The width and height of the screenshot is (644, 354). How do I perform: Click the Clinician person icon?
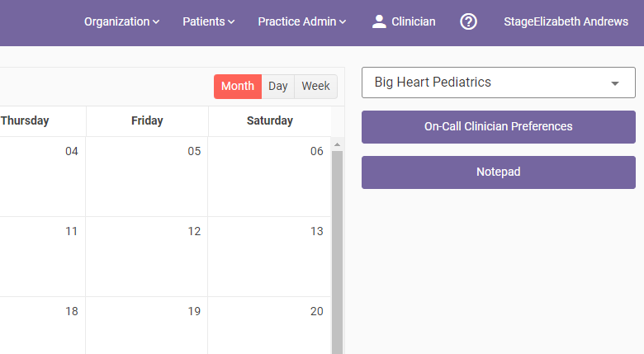(379, 22)
